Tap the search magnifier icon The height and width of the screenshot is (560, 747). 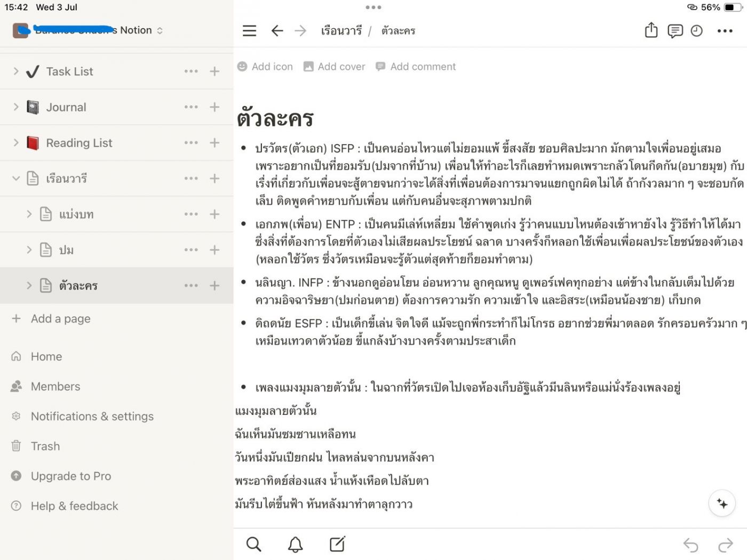(x=253, y=545)
